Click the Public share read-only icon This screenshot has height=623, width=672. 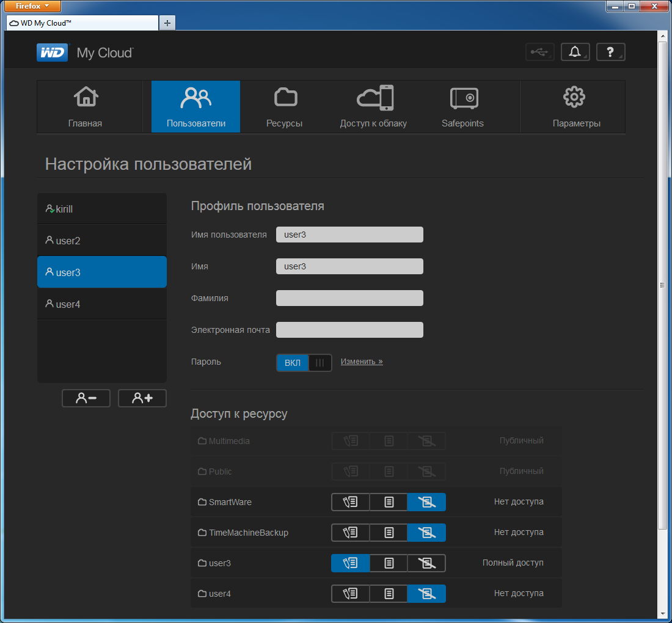click(x=389, y=472)
